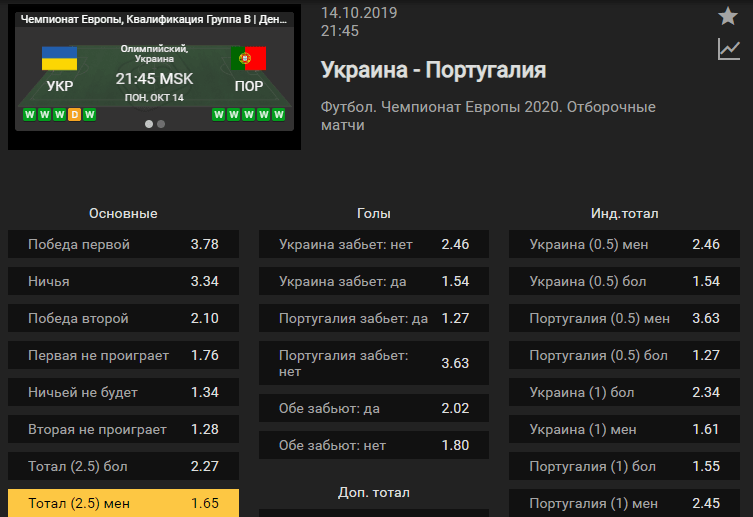
Task: Deselect highlighted Тотал (2.5) мен 1.65
Action: [x=123, y=503]
